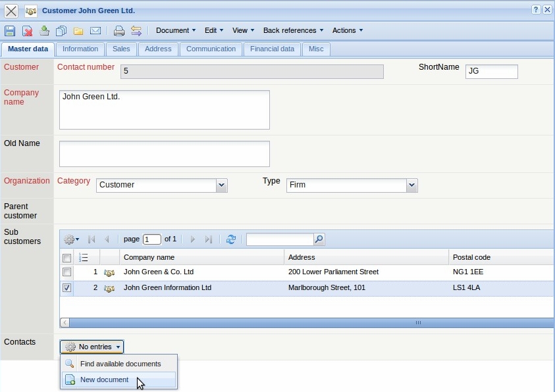
Task: Save the customer record
Action: [9, 30]
